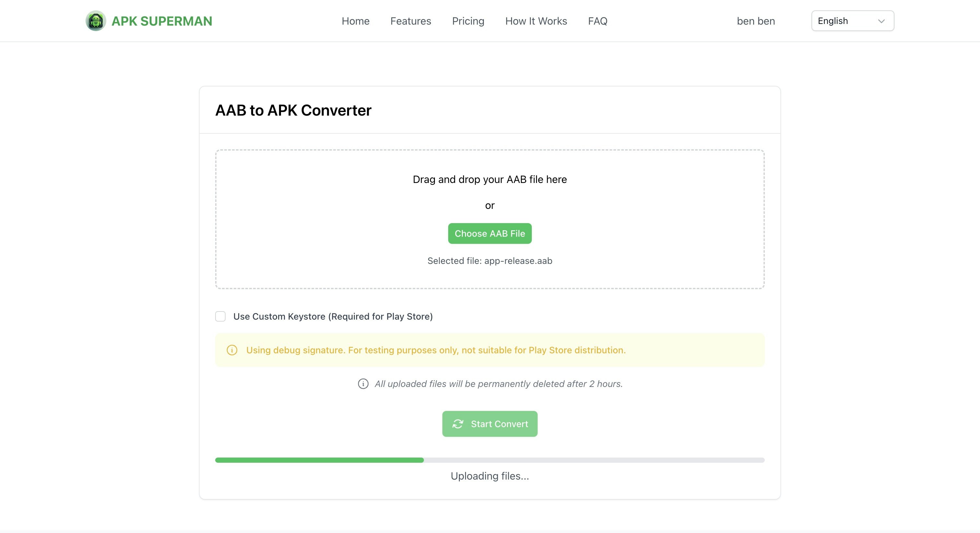Click the AAB drag and drop zone
This screenshot has width=980, height=533.
click(x=490, y=219)
